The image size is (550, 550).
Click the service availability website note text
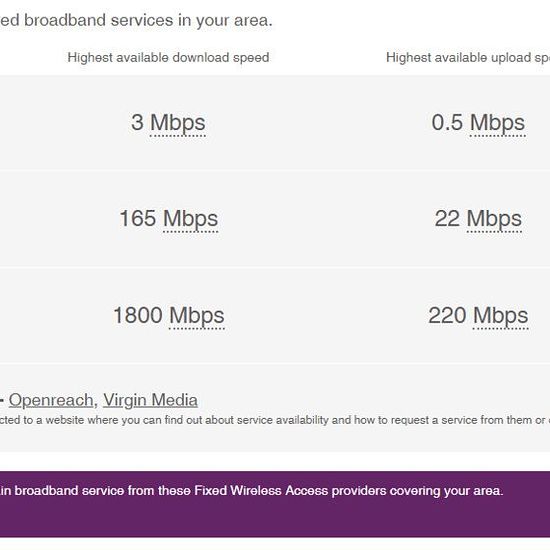pyautogui.click(x=275, y=420)
